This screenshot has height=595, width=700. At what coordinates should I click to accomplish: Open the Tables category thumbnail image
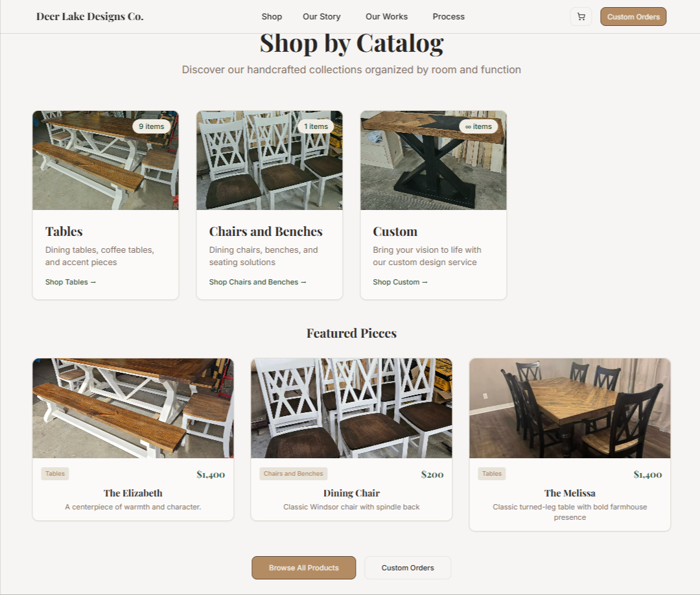point(106,160)
